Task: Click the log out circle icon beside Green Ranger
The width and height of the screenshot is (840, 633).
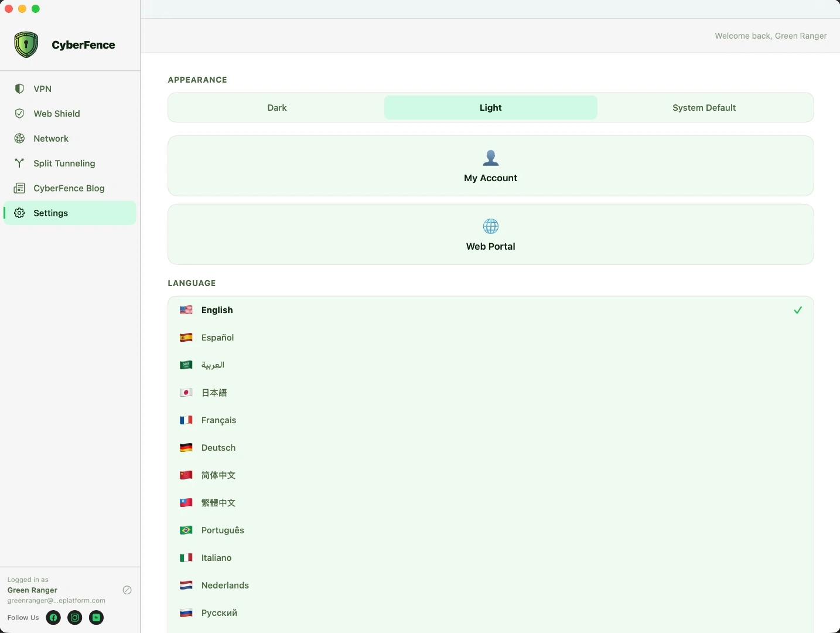Action: coord(127,590)
